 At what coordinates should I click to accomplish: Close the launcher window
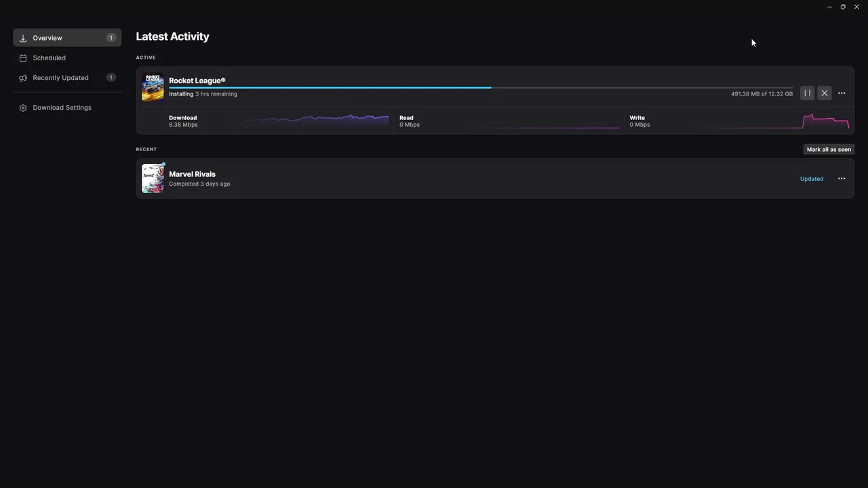click(x=856, y=7)
